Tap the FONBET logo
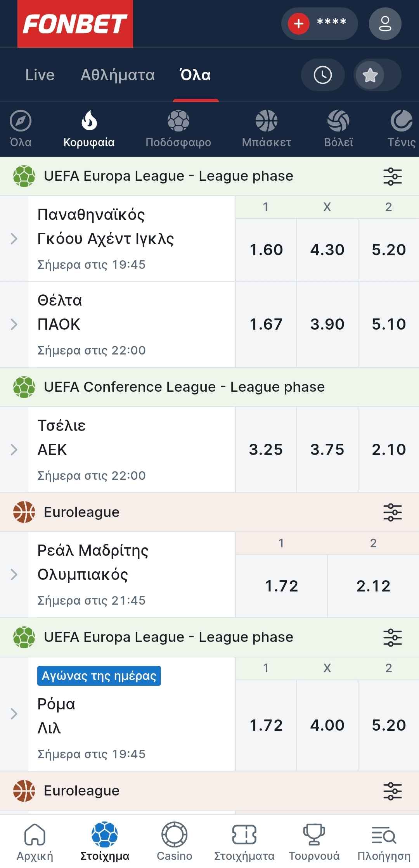 [75, 24]
